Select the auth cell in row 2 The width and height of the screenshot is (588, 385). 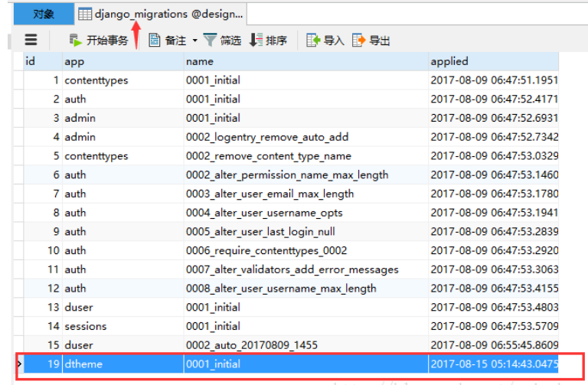click(123, 100)
